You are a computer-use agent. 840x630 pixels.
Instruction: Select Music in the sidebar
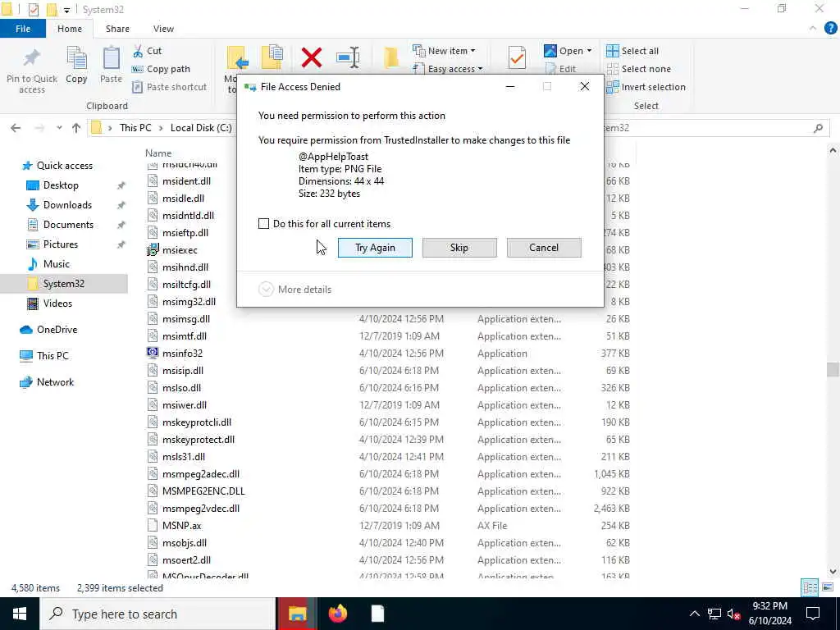tap(57, 264)
